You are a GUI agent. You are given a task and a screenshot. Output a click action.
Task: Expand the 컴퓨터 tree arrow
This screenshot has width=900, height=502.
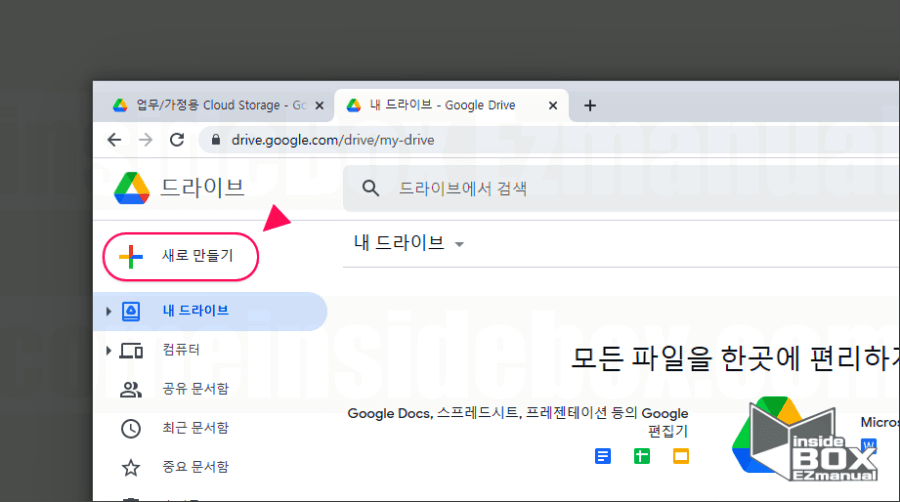(108, 351)
